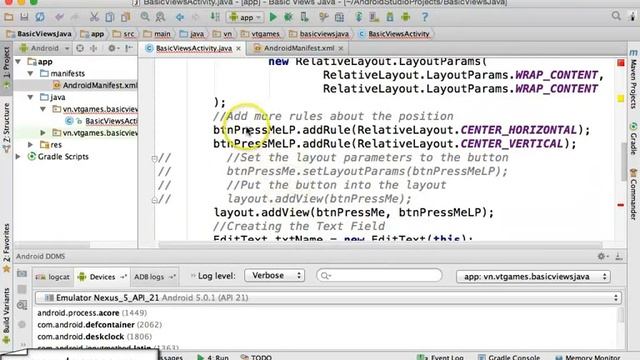Open the TODO tool window
This screenshot has width=640, height=360.
pos(256,357)
